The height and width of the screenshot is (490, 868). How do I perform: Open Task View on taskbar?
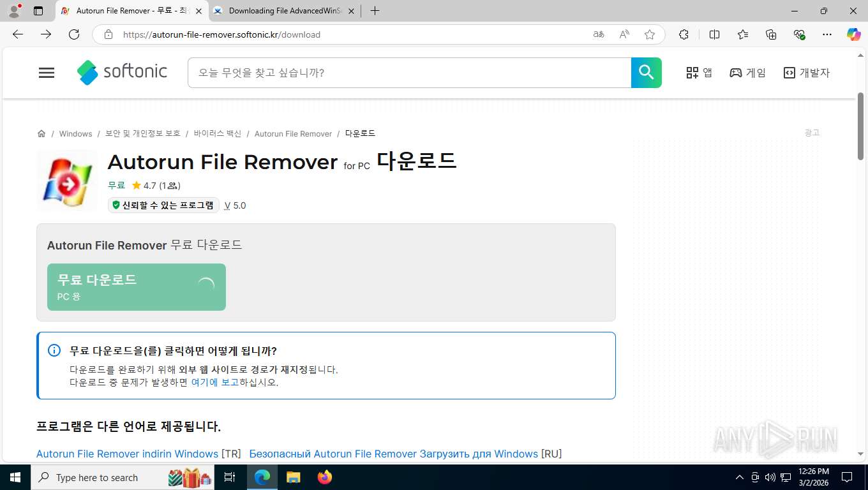(x=230, y=477)
